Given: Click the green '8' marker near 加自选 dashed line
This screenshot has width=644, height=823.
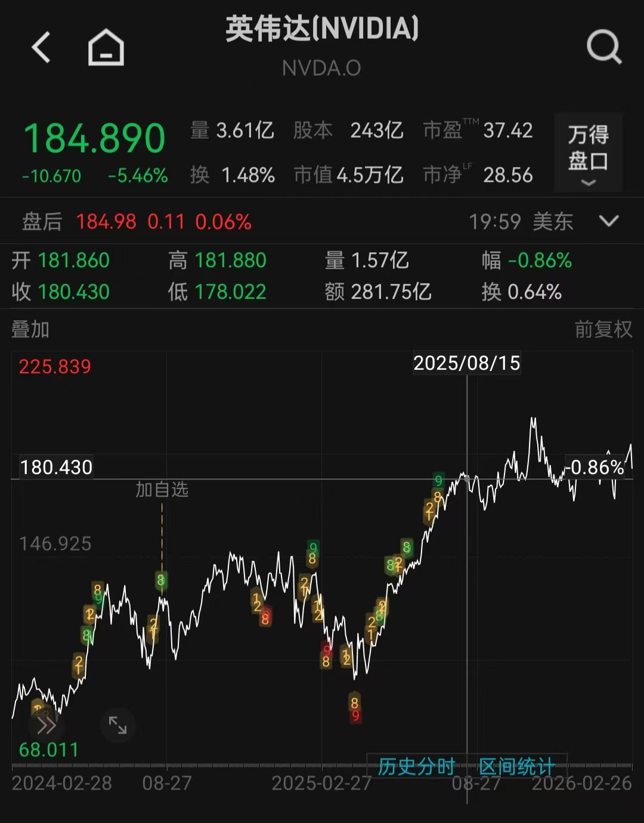Looking at the screenshot, I should [x=161, y=579].
